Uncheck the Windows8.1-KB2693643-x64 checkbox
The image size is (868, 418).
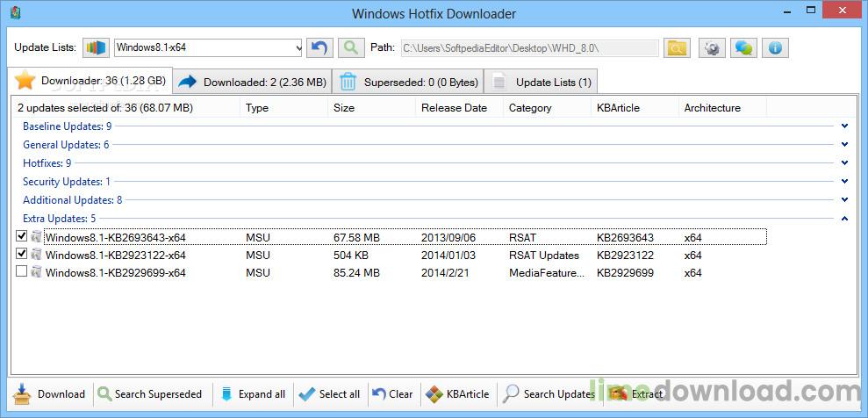click(22, 236)
